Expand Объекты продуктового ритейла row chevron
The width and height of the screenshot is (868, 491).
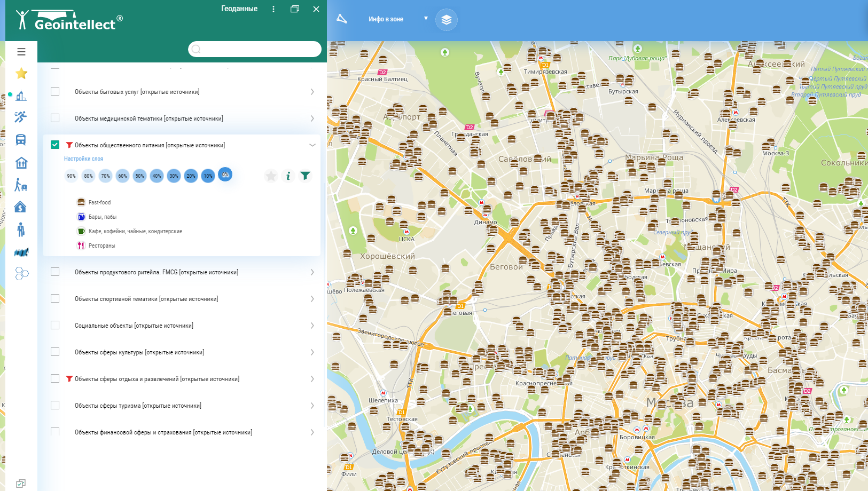pos(312,272)
